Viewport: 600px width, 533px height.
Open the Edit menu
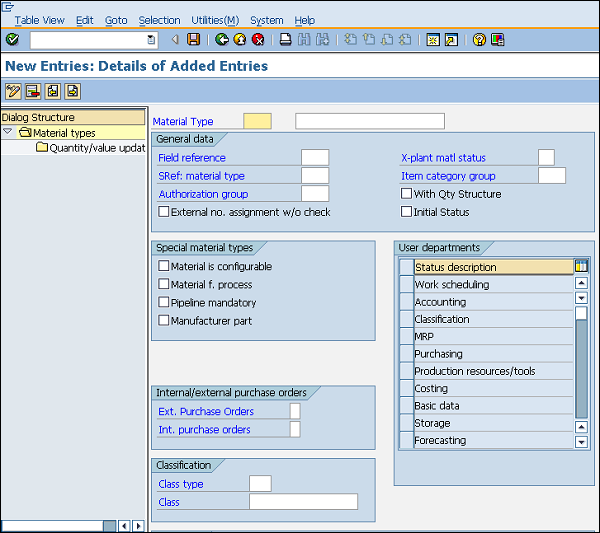85,20
